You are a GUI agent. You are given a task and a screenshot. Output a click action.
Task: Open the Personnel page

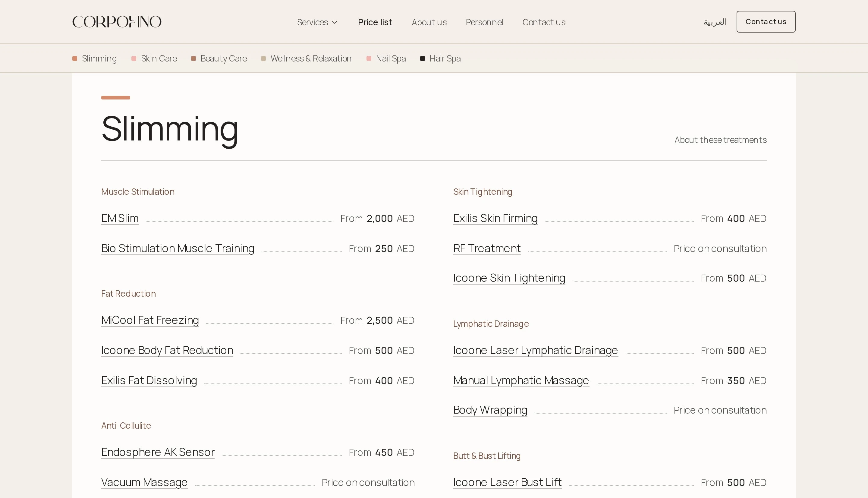[484, 22]
